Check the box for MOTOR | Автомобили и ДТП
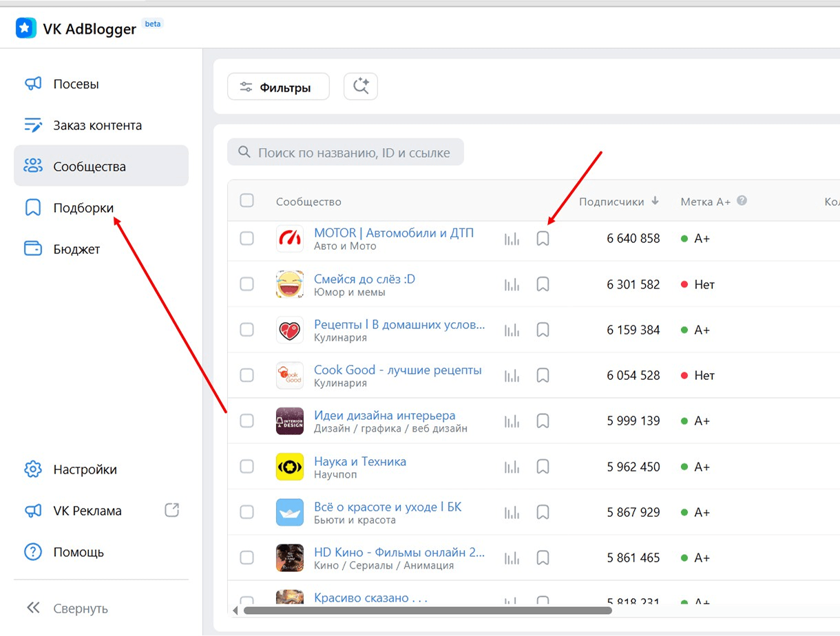 coord(246,239)
